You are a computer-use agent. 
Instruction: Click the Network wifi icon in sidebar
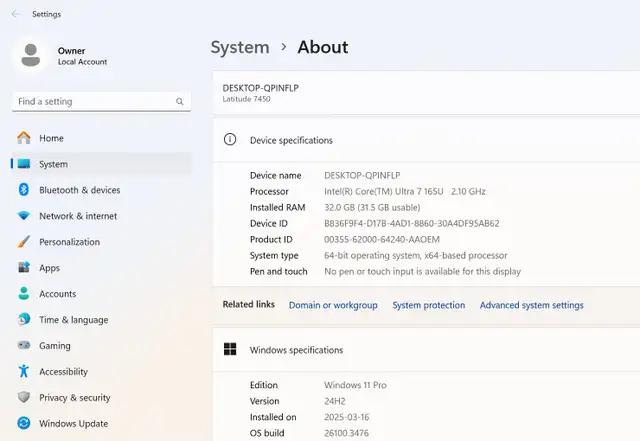click(24, 216)
